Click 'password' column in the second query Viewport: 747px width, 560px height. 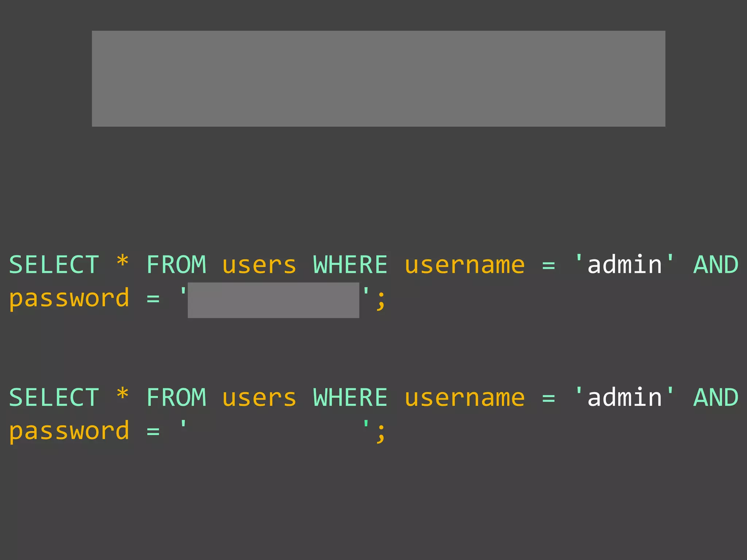(69, 432)
